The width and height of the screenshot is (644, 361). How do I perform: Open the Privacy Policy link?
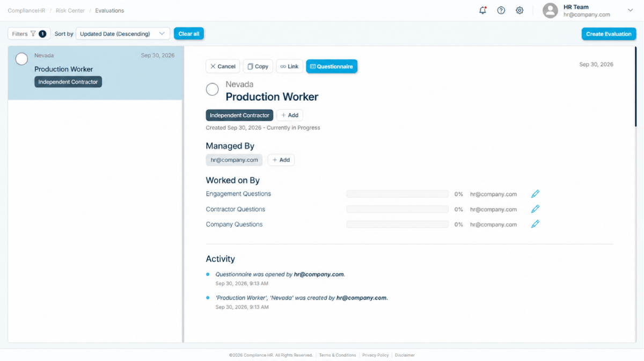(x=376, y=355)
